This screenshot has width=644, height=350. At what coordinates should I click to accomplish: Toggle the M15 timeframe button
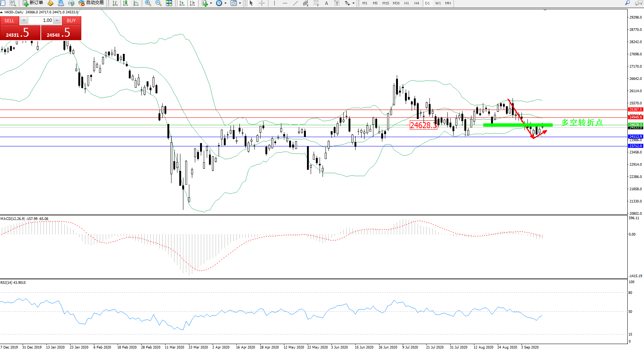[386, 3]
